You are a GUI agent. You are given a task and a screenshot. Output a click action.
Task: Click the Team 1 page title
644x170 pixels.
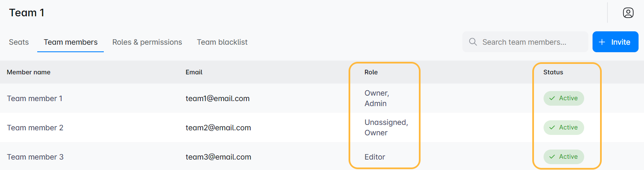pos(27,13)
